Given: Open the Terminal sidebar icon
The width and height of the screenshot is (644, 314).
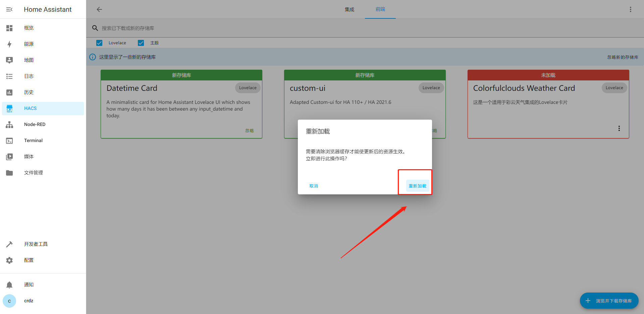Looking at the screenshot, I should [9, 141].
